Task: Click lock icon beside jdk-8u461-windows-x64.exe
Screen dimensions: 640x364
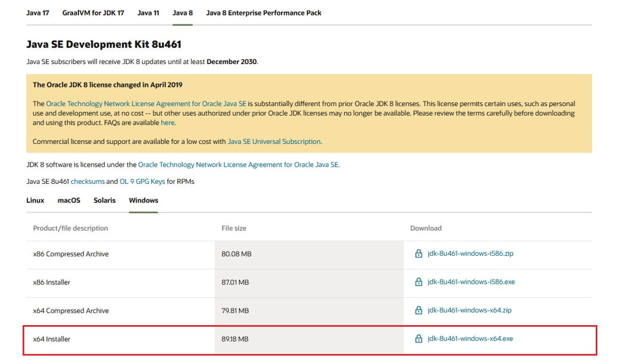Action: tap(419, 338)
